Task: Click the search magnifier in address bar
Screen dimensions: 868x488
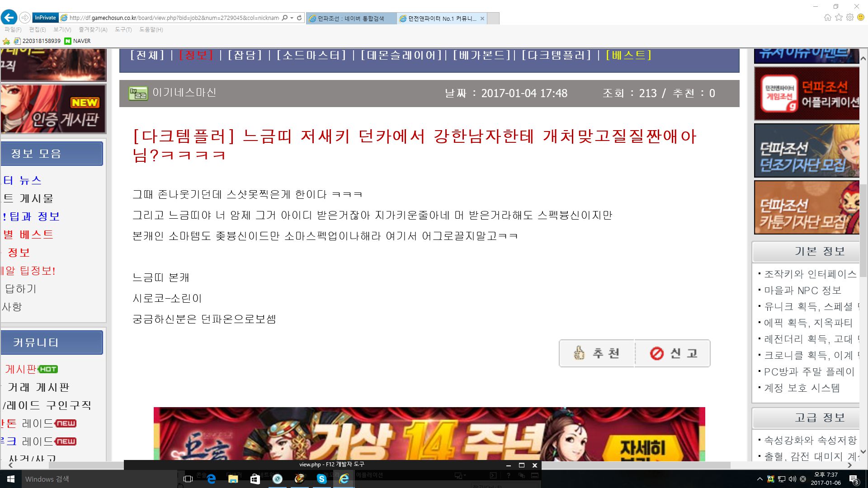Action: (x=285, y=18)
